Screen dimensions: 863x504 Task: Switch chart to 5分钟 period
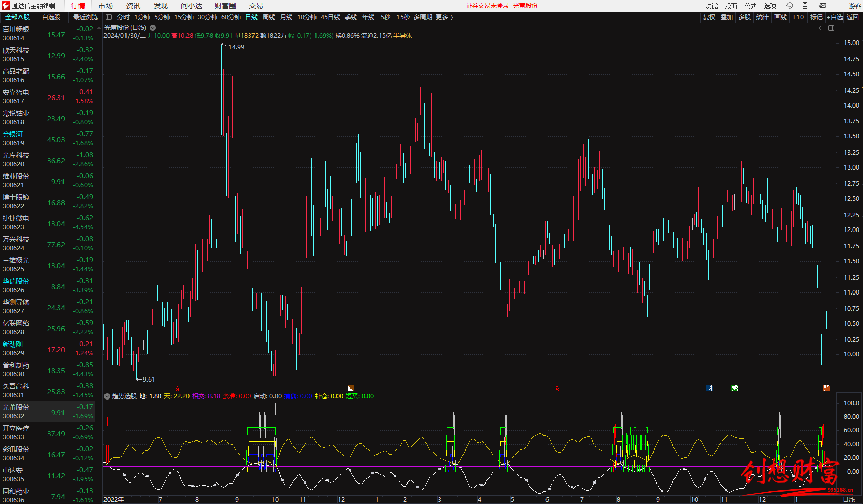[162, 17]
